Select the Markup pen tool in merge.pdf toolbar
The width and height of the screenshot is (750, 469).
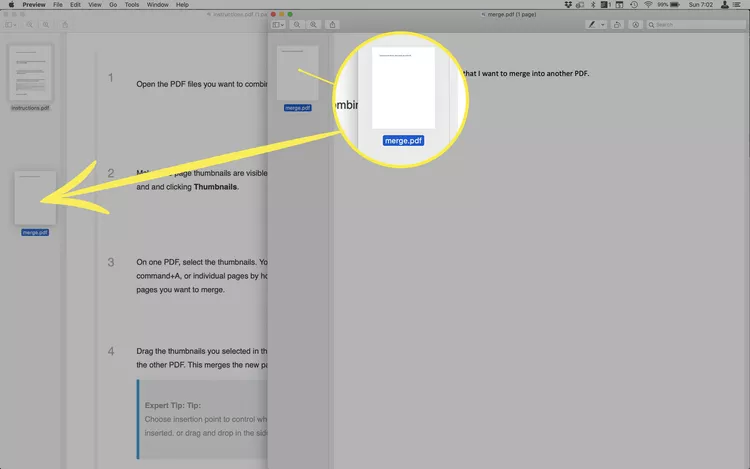tap(593, 24)
